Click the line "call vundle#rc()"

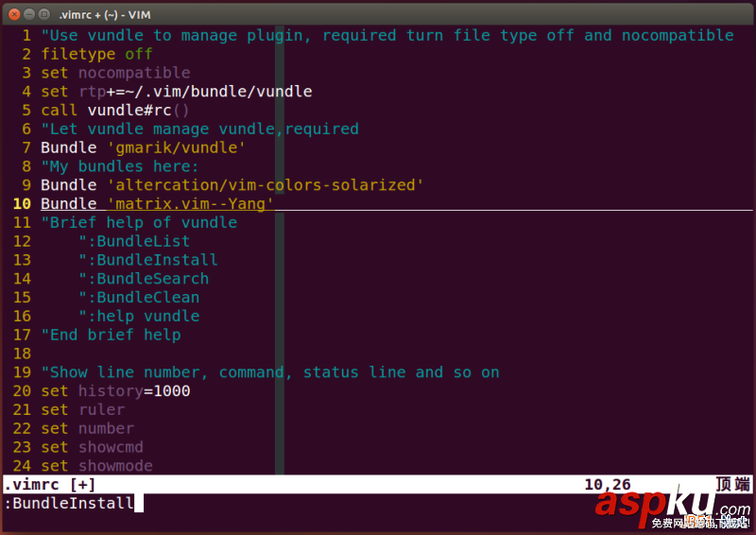pyautogui.click(x=114, y=111)
